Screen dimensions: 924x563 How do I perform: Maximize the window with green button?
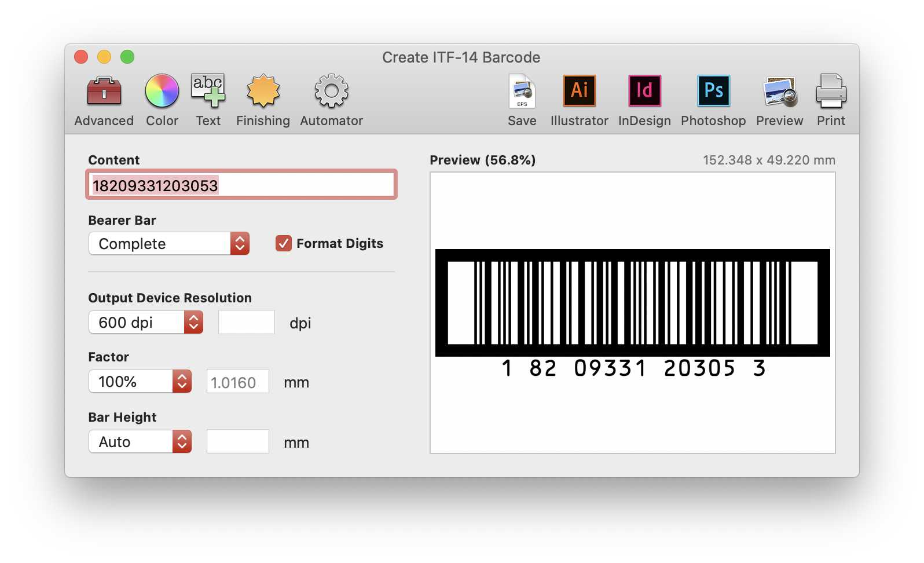tap(127, 57)
